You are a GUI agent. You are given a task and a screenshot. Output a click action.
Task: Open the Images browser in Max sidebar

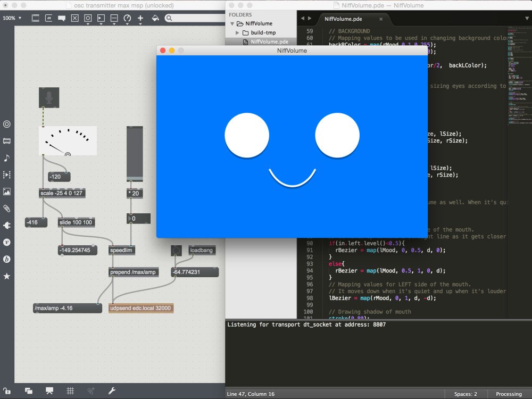click(7, 192)
